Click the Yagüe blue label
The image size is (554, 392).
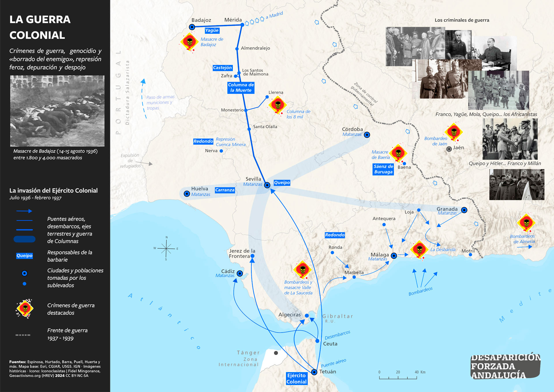(x=212, y=30)
